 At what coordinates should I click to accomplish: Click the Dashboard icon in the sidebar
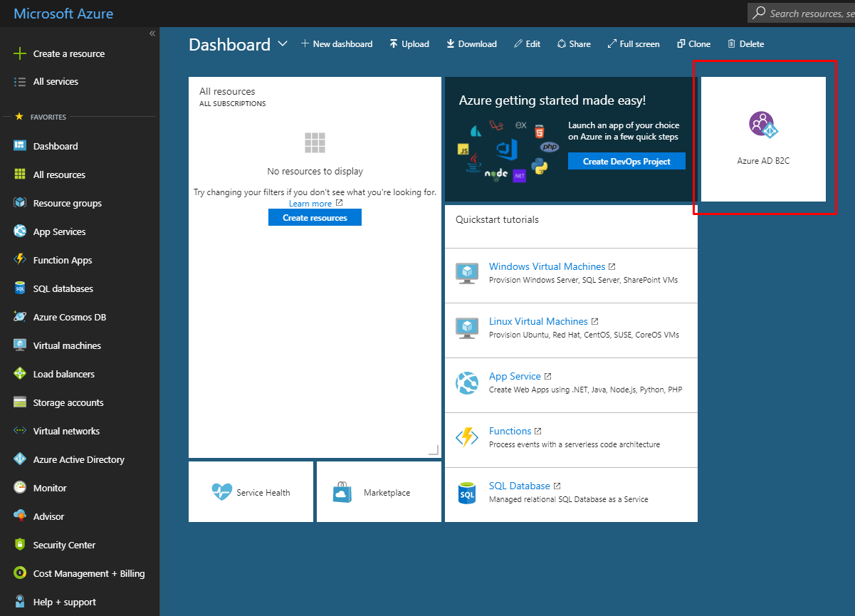(x=20, y=146)
